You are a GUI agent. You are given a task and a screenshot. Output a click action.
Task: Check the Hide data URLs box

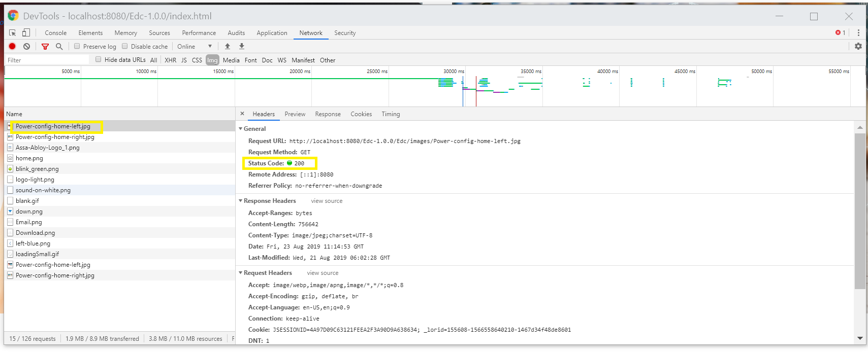[x=99, y=59]
